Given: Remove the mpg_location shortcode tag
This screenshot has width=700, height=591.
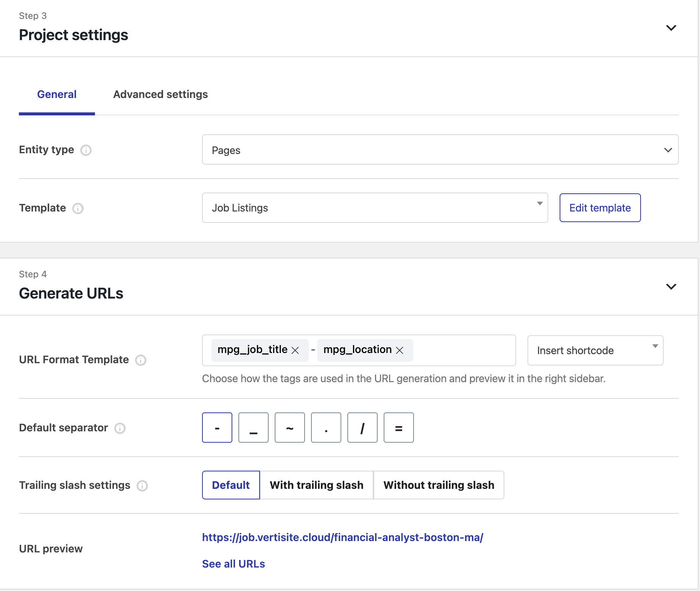Looking at the screenshot, I should (x=400, y=350).
